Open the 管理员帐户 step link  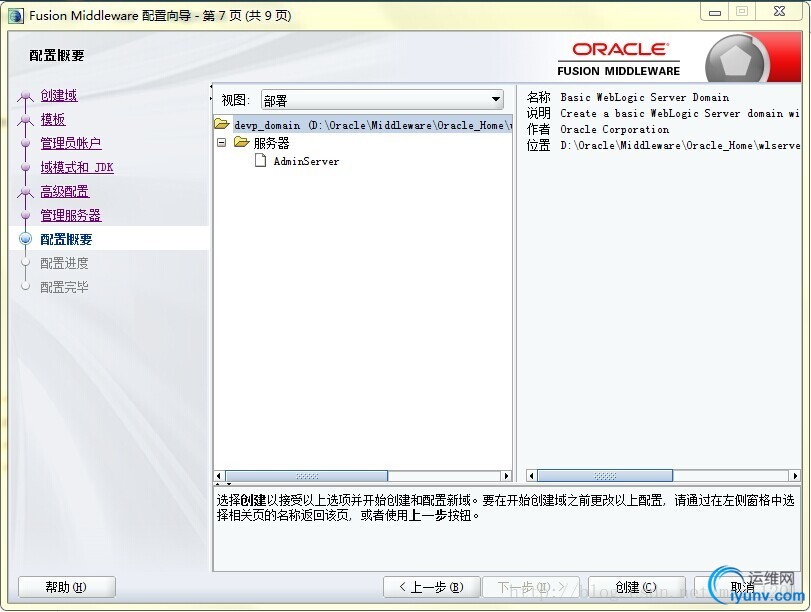pyautogui.click(x=71, y=143)
